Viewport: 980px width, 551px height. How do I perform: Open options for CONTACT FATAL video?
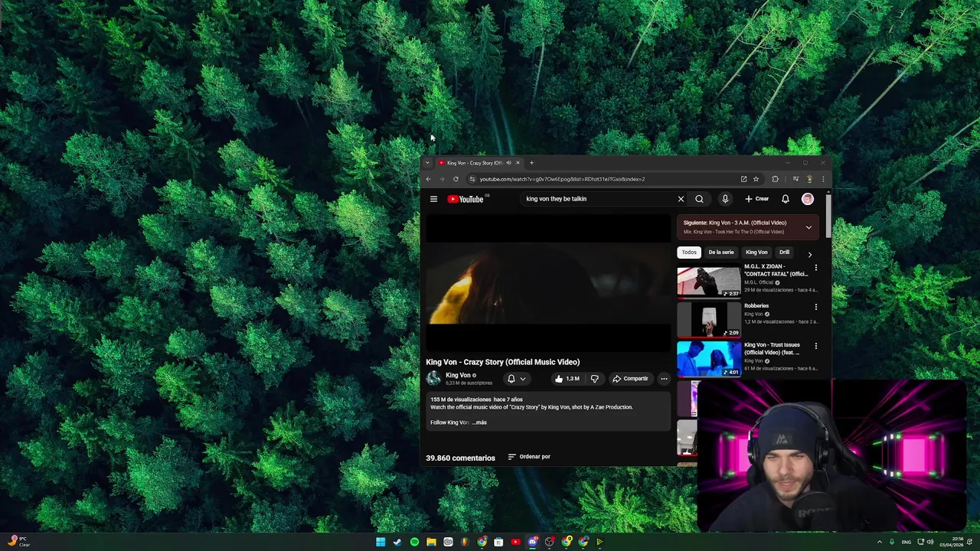[815, 268]
